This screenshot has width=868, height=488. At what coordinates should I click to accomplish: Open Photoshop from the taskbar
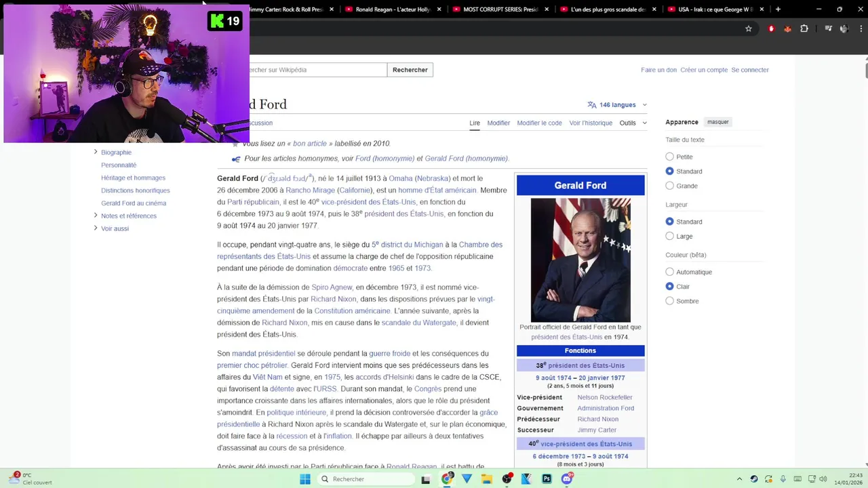547,479
